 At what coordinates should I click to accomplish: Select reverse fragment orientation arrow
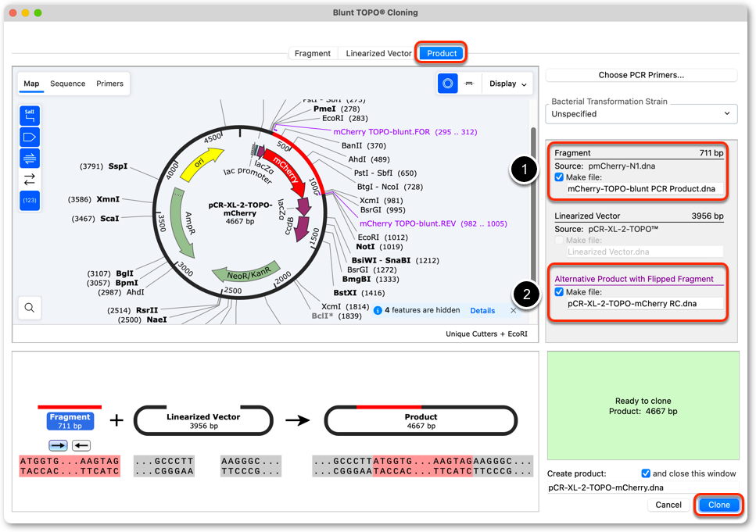pyautogui.click(x=81, y=445)
